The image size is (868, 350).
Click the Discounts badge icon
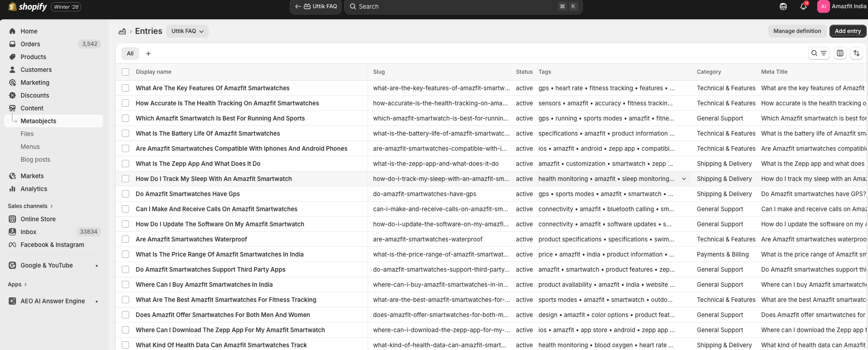click(12, 95)
